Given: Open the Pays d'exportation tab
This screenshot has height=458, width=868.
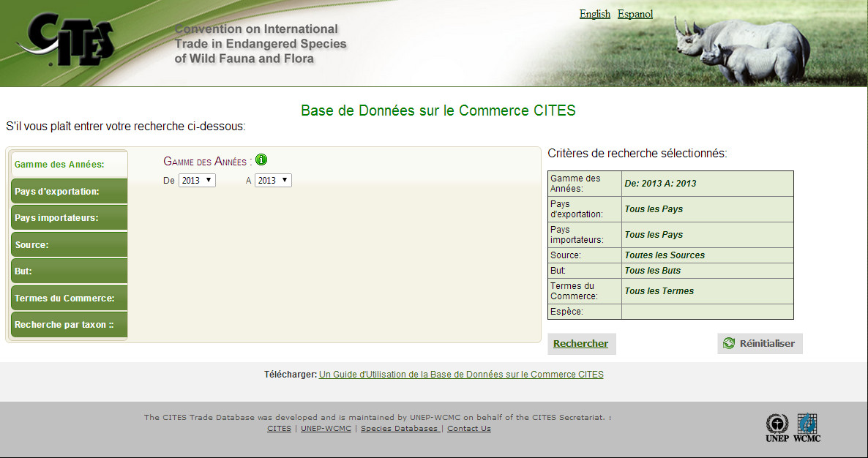Looking at the screenshot, I should (70, 192).
